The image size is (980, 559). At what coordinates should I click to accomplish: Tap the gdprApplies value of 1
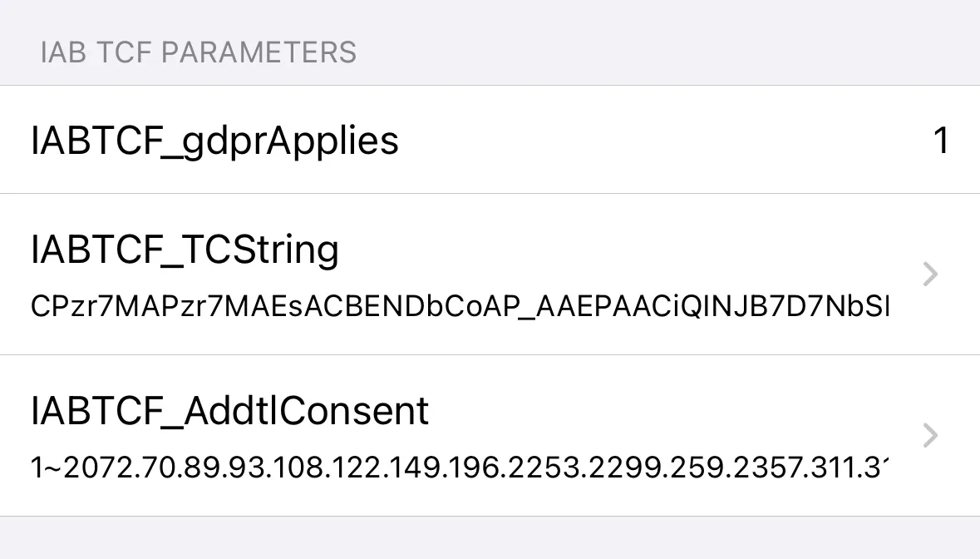[942, 141]
